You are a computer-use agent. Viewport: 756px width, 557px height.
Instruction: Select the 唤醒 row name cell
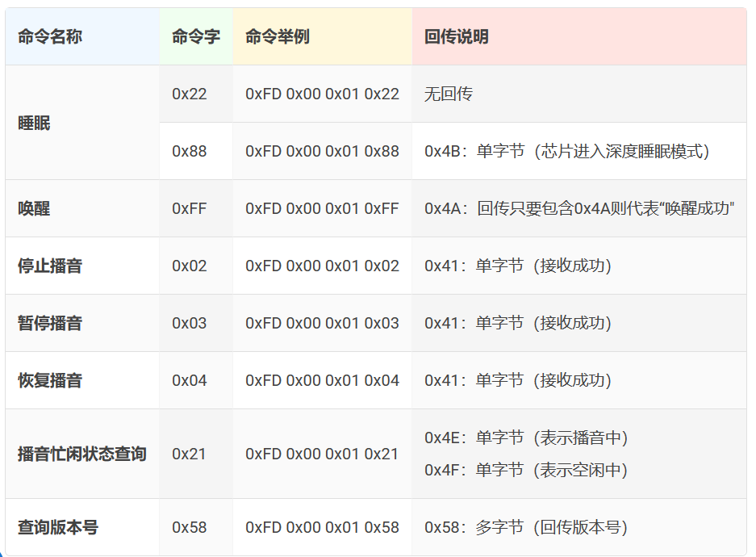pyautogui.click(x=34, y=209)
